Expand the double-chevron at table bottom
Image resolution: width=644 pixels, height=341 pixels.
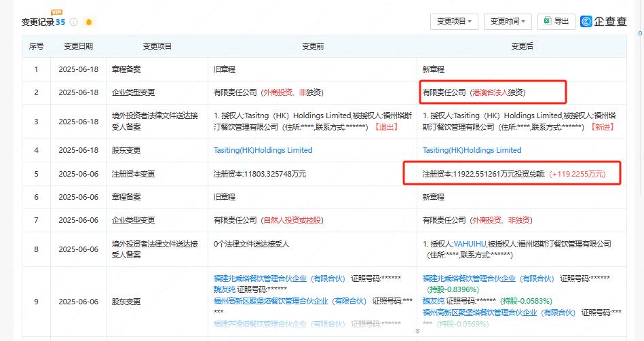point(417,331)
